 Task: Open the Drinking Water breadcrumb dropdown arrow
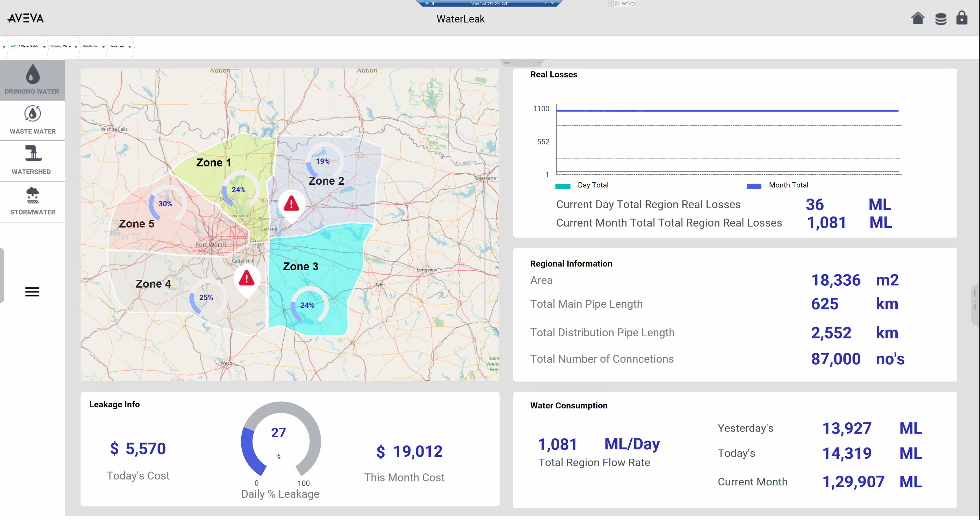76,47
